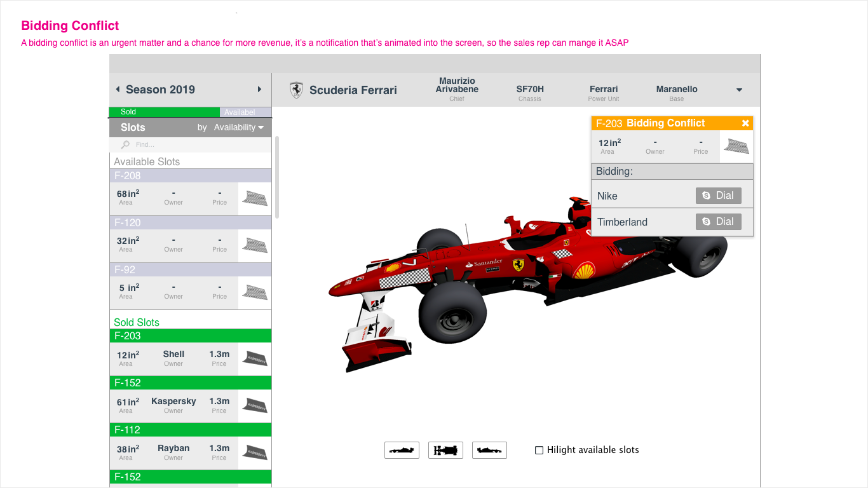868x488 pixels.
Task: Switch to top view of car
Action: pyautogui.click(x=445, y=450)
